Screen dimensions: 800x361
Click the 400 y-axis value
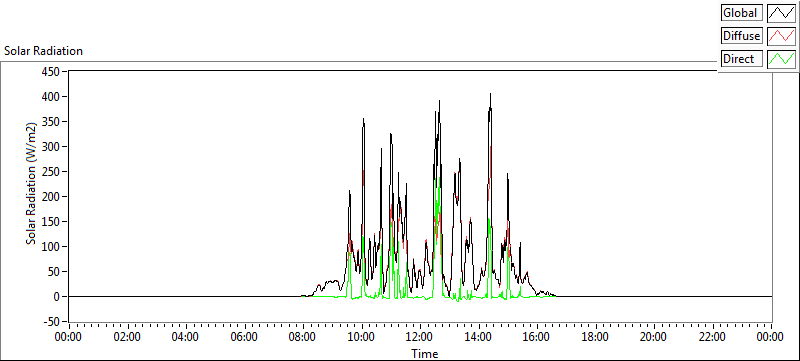pyautogui.click(x=51, y=96)
